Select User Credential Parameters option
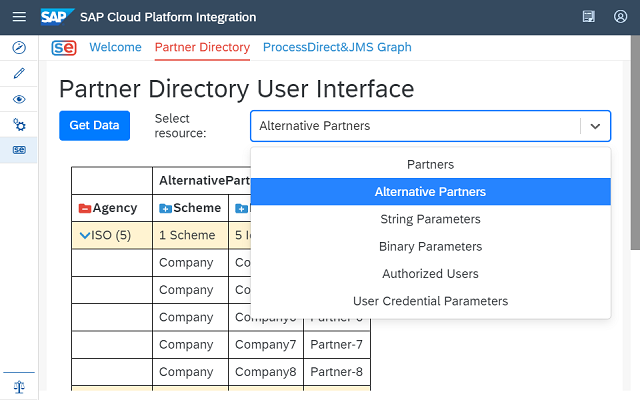640x400 pixels. pyautogui.click(x=430, y=301)
